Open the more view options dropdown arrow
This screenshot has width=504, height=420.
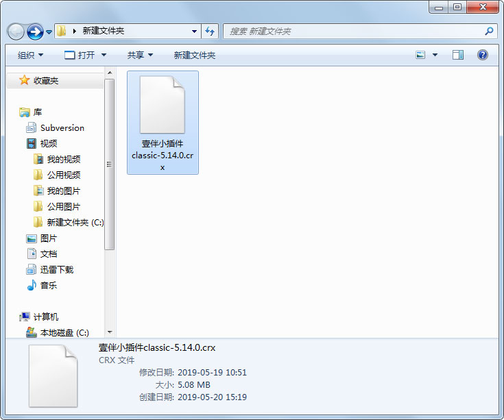click(435, 55)
